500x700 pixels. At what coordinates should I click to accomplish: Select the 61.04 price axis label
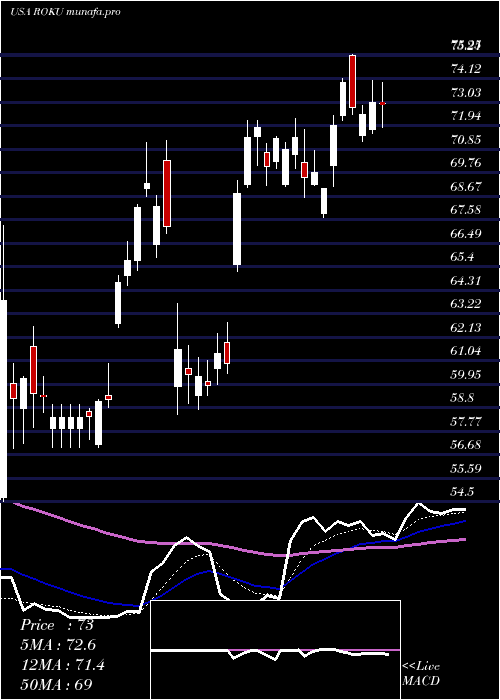(466, 351)
